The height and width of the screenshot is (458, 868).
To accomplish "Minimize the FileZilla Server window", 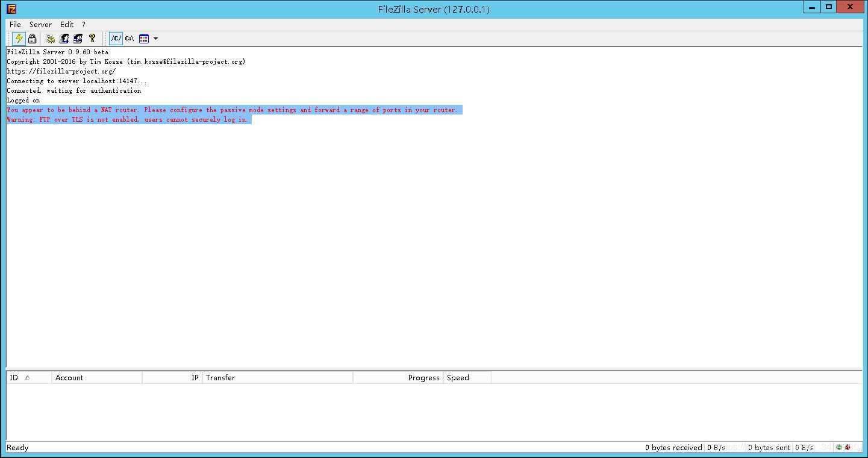I will [811, 7].
